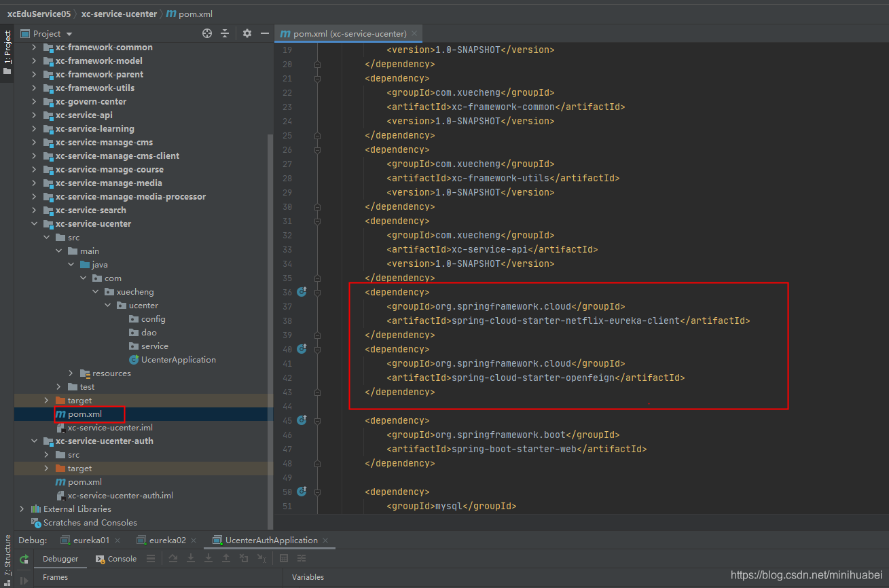The width and height of the screenshot is (889, 588).
Task: Click the Drop Frame debugger icon
Action: click(x=244, y=558)
